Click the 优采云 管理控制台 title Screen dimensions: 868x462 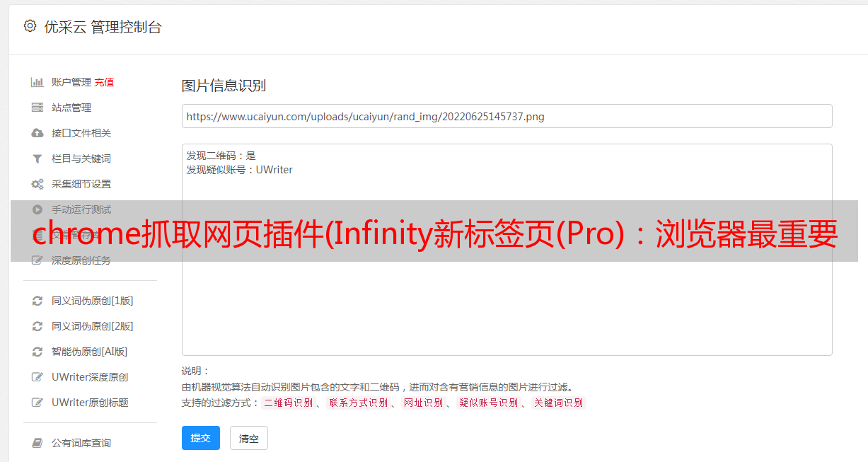pos(103,27)
